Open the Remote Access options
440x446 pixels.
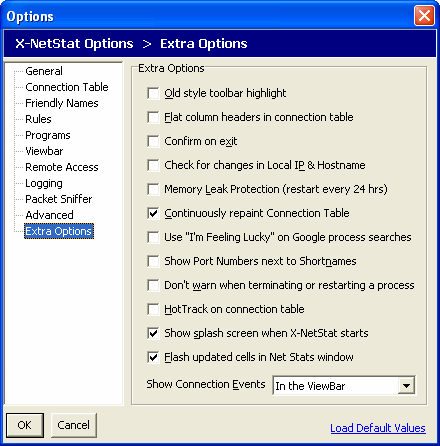tap(62, 167)
